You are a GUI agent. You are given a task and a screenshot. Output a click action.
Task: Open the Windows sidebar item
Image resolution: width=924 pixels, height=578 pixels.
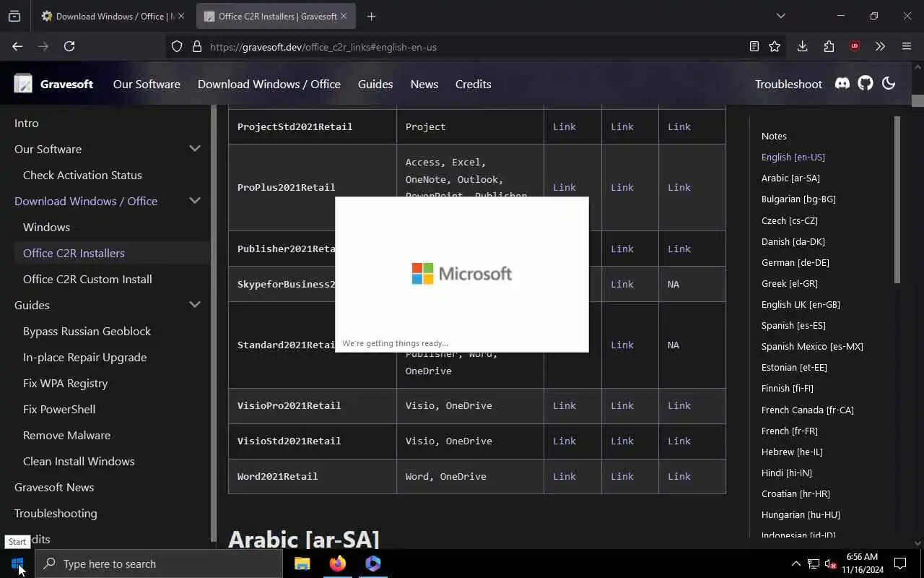point(46,227)
